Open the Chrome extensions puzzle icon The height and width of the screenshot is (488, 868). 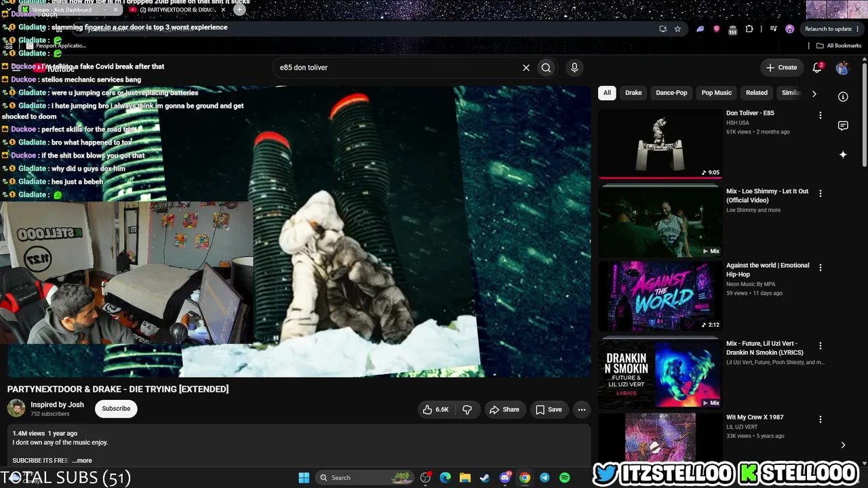pyautogui.click(x=749, y=29)
